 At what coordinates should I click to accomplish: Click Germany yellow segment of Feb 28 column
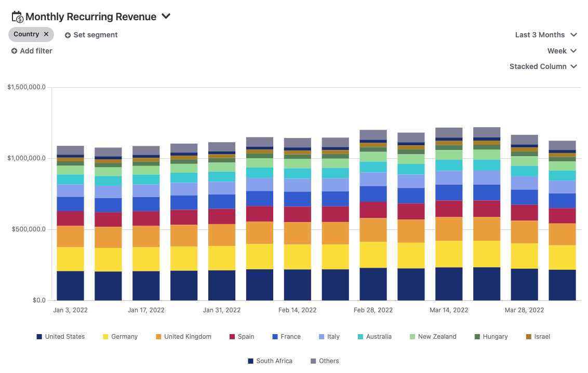coord(373,255)
